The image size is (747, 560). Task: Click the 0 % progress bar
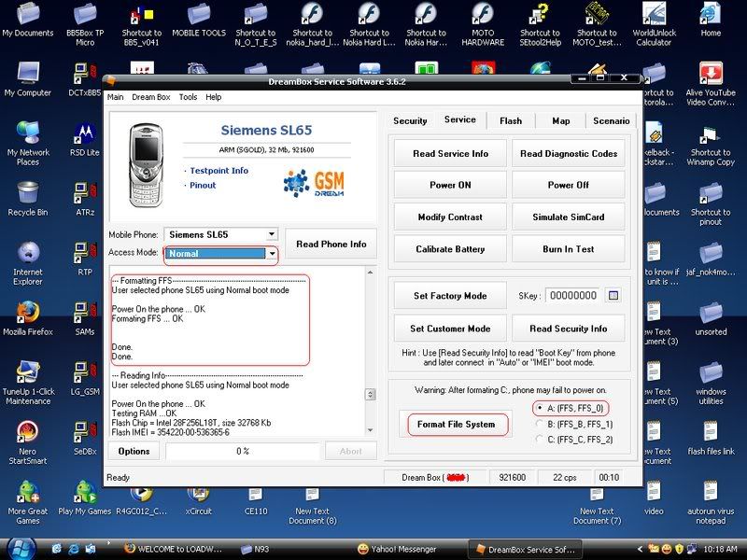[243, 451]
